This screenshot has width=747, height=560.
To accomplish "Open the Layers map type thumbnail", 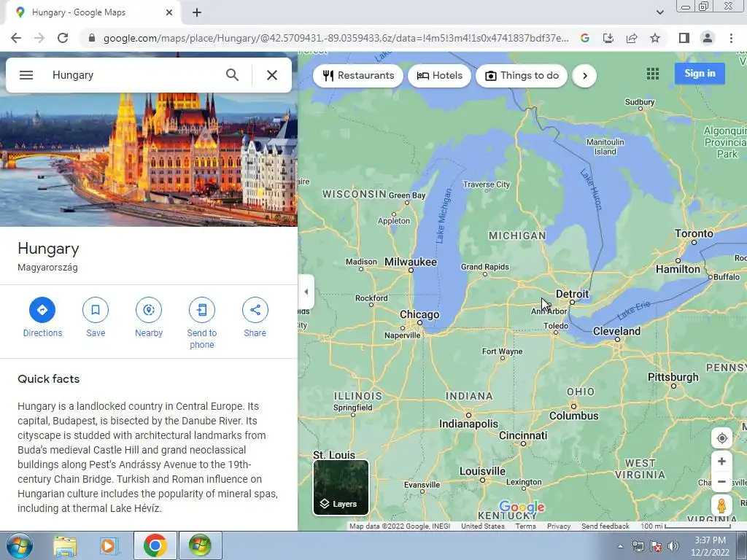I will 341,488.
